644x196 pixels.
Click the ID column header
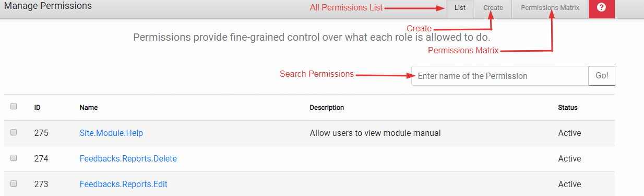[x=38, y=108]
